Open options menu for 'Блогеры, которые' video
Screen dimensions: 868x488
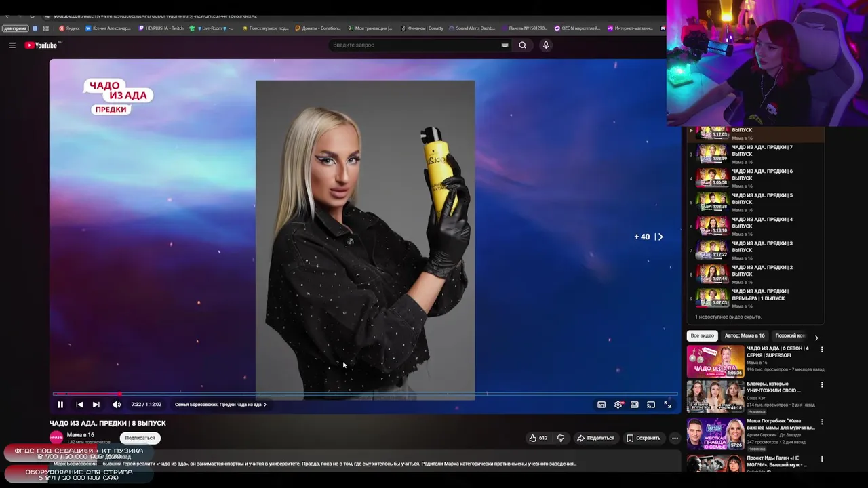click(822, 385)
